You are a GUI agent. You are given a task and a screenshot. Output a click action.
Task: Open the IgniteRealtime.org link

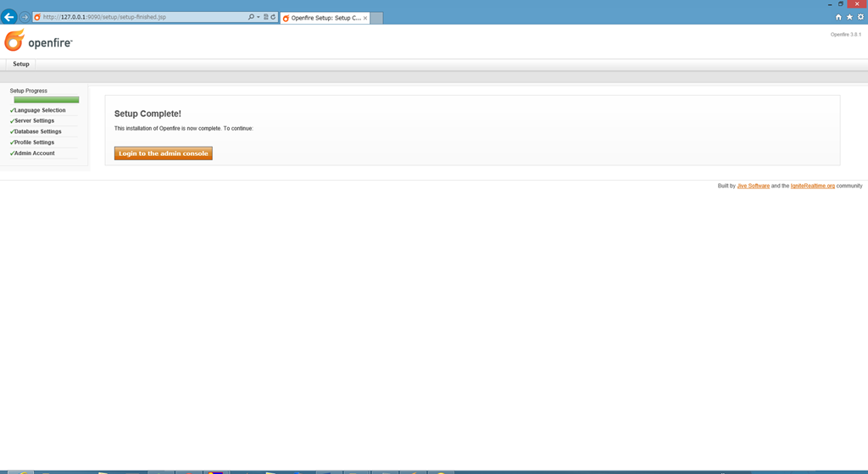[813, 186]
